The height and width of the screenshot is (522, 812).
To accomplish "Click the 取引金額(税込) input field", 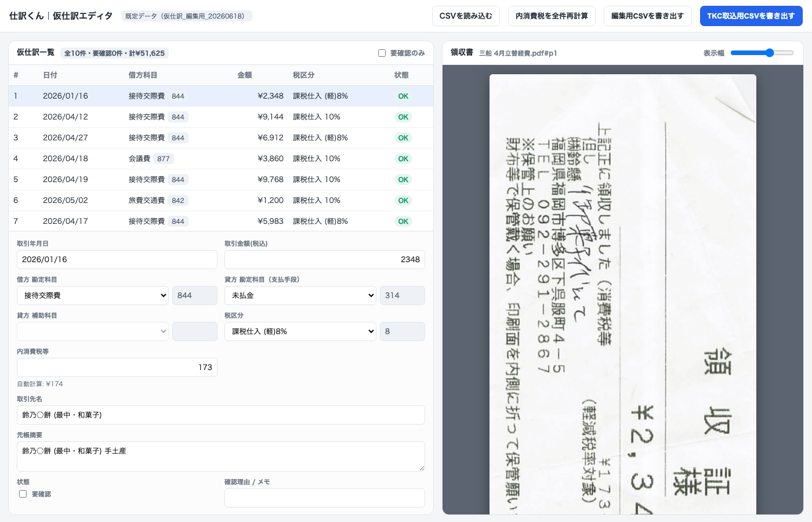I will point(325,259).
